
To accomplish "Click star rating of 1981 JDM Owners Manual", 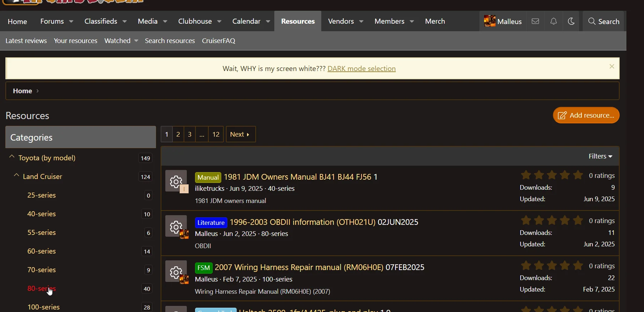I will click(552, 175).
